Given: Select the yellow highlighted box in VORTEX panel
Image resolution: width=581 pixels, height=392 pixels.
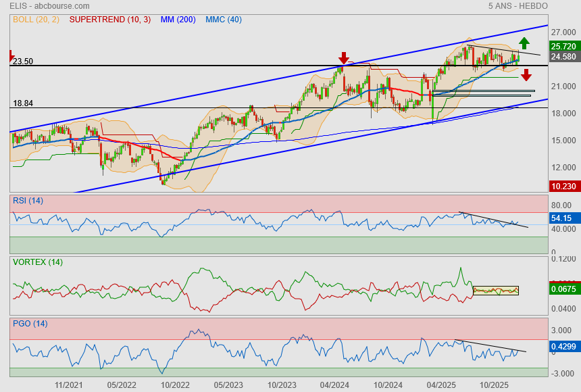Looking at the screenshot, I should coord(496,291).
